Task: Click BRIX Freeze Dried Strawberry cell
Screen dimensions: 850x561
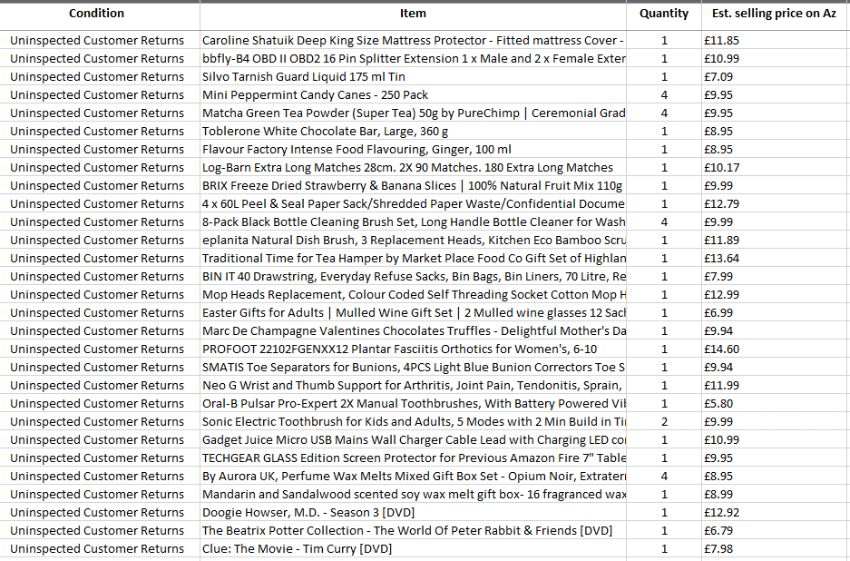Action: (413, 186)
